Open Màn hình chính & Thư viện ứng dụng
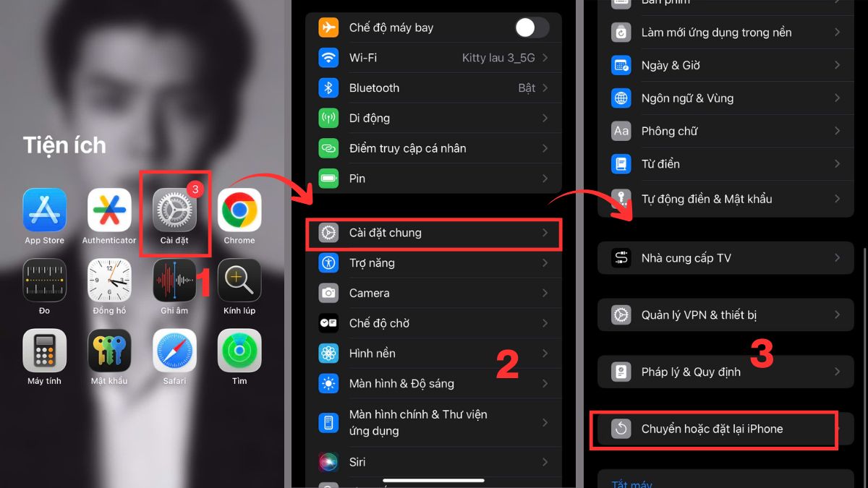The image size is (868, 488). (433, 422)
